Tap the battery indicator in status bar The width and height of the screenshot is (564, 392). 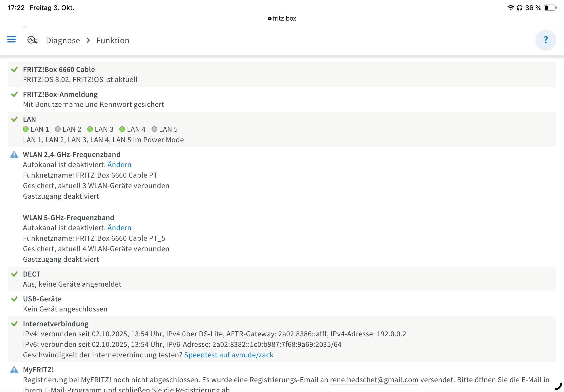550,8
